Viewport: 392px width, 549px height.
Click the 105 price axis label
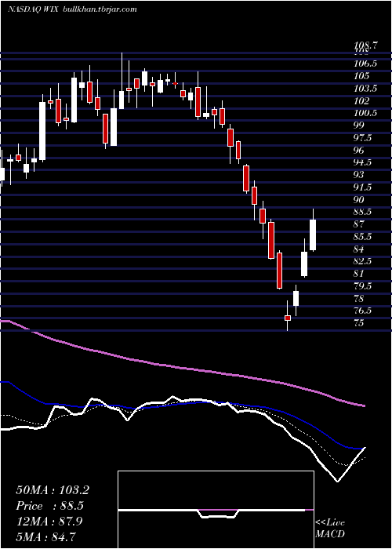361,76
